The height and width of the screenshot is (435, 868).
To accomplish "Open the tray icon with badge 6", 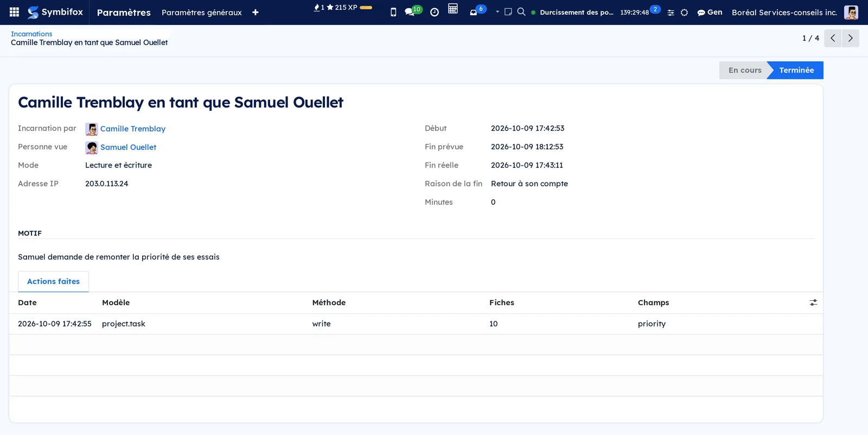I will (x=477, y=11).
